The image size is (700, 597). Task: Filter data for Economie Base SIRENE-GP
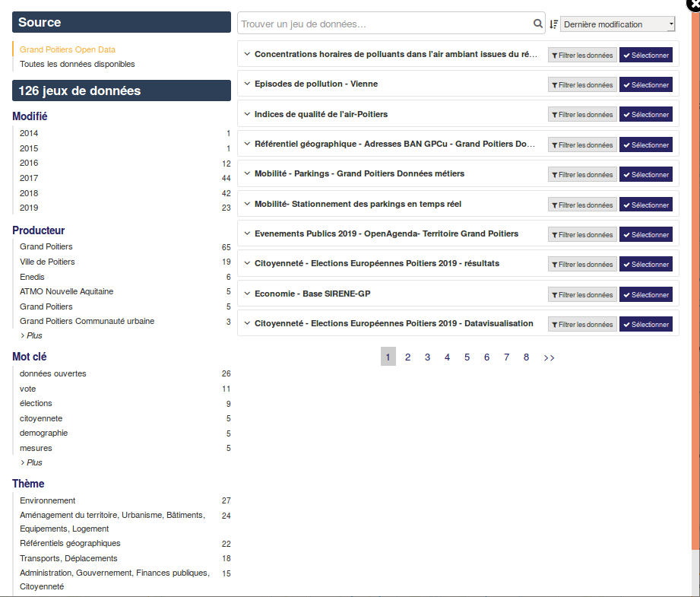[x=582, y=294]
